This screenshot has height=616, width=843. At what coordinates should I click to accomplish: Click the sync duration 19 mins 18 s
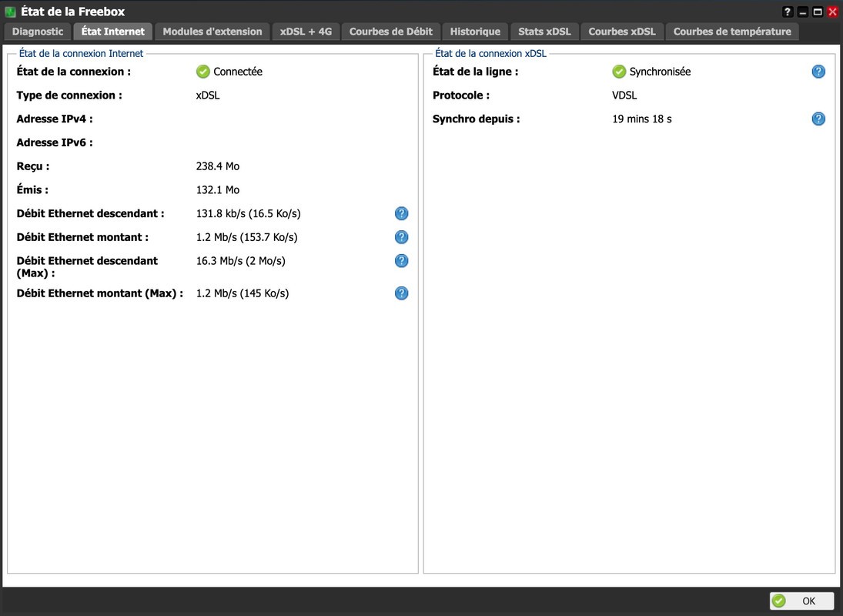point(642,119)
